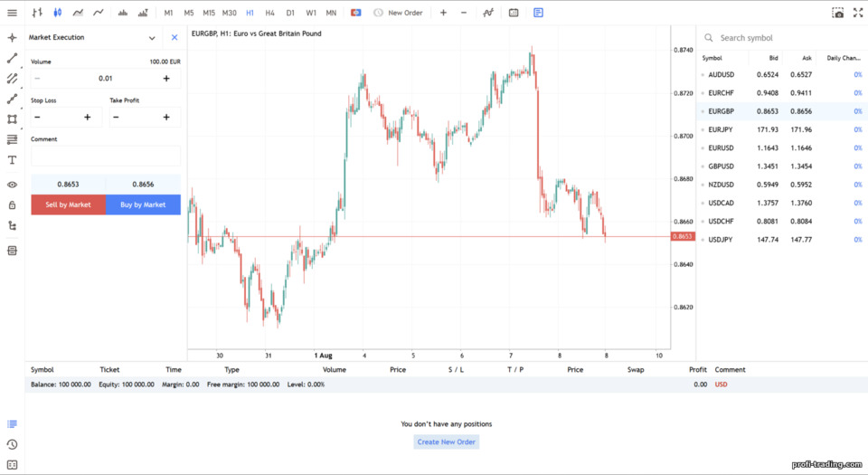Screen dimensions: 868x475
Task: Open the trade history clock icon
Action: (12, 444)
